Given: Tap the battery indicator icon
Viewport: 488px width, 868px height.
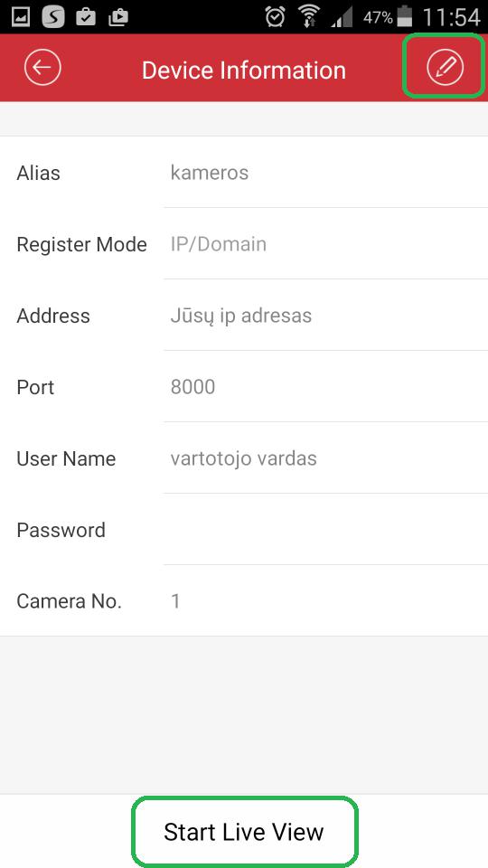Looking at the screenshot, I should (405, 16).
